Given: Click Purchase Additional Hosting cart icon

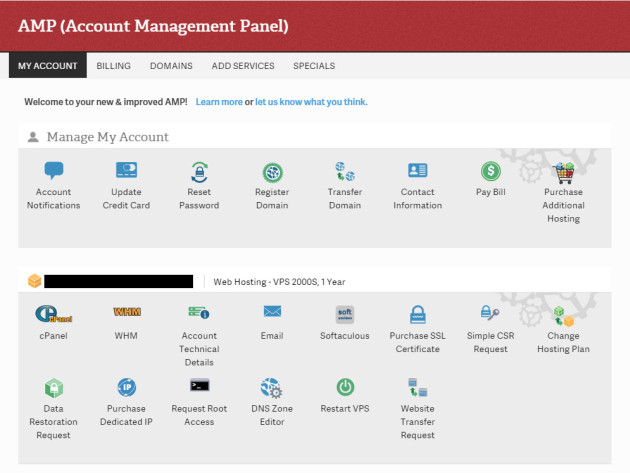Looking at the screenshot, I should pos(564,173).
